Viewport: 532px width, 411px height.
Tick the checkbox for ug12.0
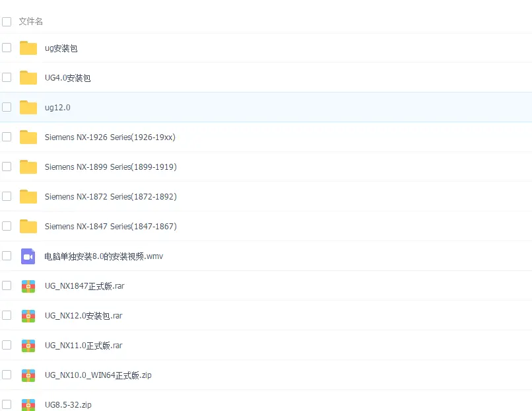click(x=7, y=107)
